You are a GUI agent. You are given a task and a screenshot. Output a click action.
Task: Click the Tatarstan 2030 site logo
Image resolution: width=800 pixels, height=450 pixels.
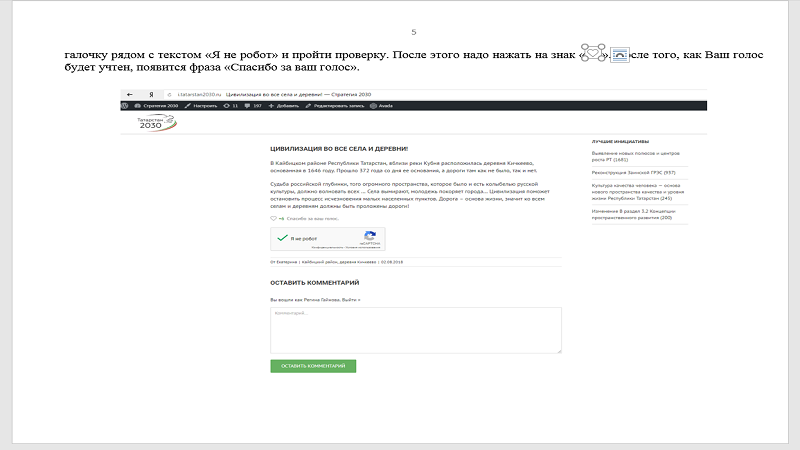tap(149, 123)
